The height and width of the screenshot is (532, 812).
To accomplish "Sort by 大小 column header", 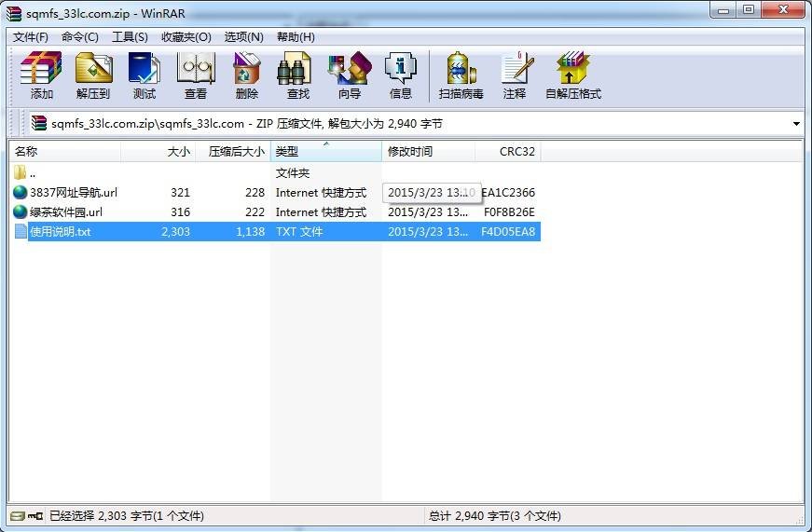I will (x=158, y=151).
